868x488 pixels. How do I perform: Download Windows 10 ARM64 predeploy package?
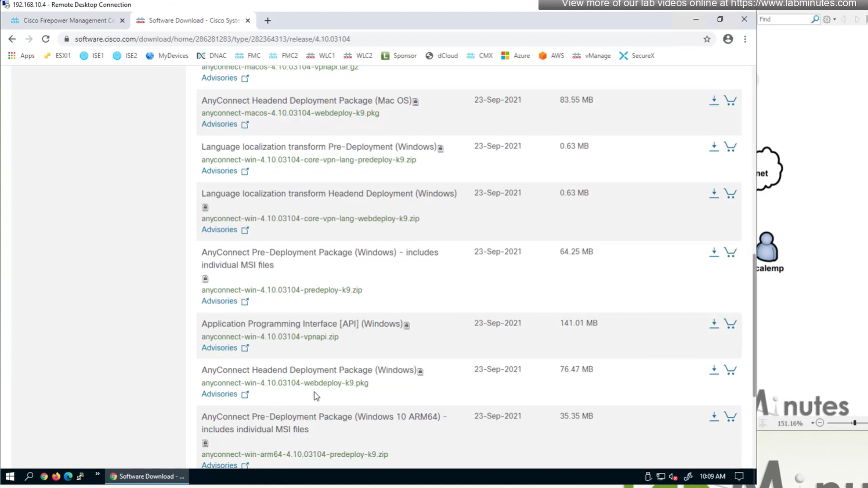click(x=713, y=417)
